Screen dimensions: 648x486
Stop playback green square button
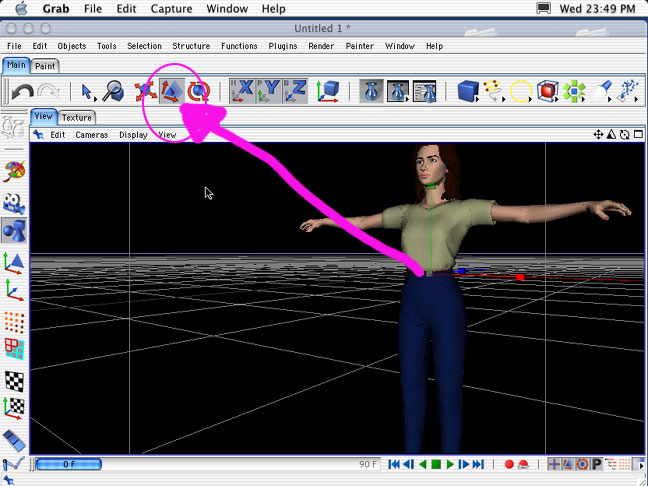pyautogui.click(x=436, y=465)
